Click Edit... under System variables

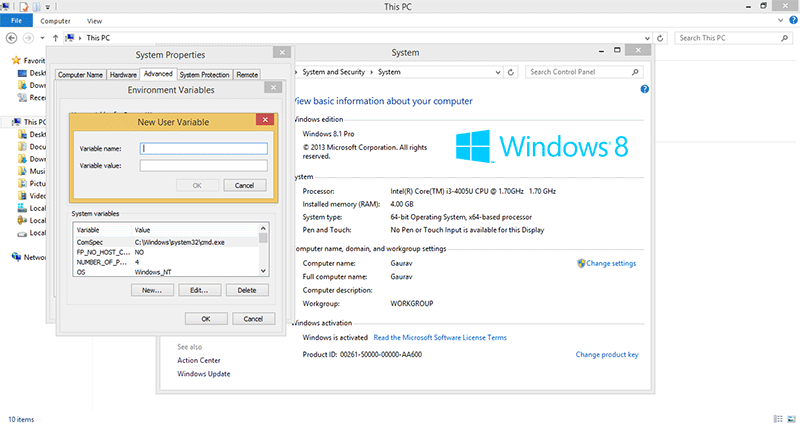pyautogui.click(x=199, y=290)
